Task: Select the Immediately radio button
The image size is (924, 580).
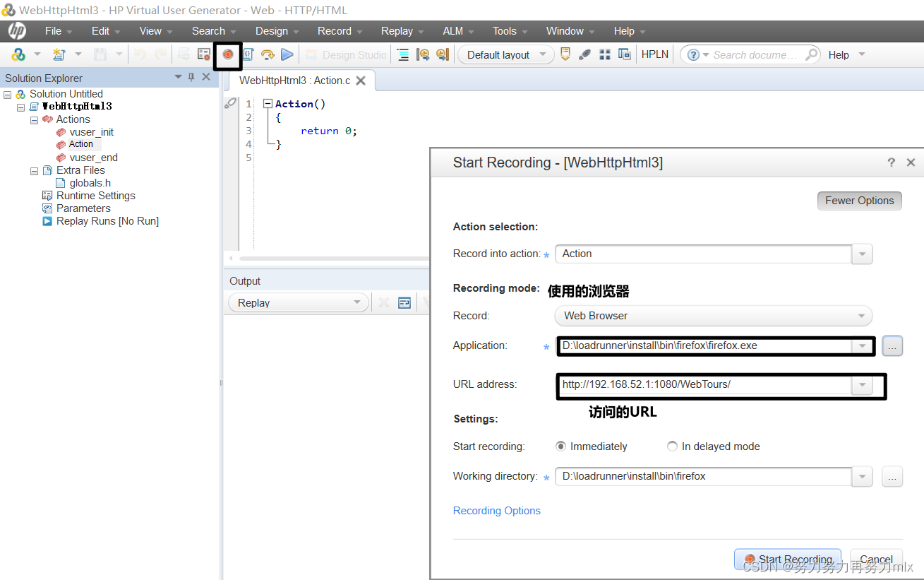Action: [x=561, y=446]
